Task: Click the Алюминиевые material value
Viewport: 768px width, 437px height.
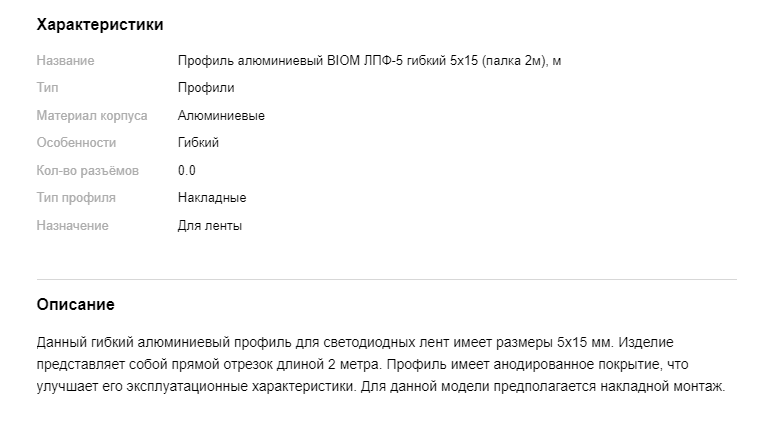Action: tap(221, 116)
